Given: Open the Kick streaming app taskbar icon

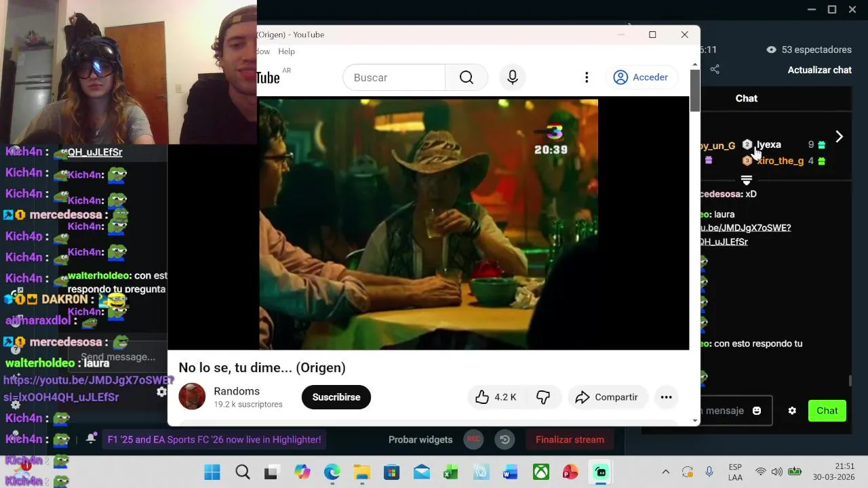Looking at the screenshot, I should point(600,472).
